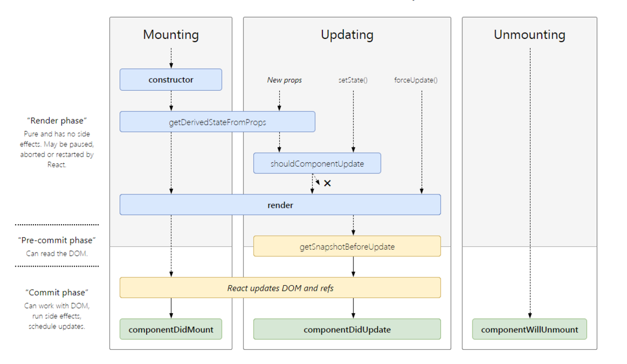Click the Unmounting column heading

coord(529,35)
